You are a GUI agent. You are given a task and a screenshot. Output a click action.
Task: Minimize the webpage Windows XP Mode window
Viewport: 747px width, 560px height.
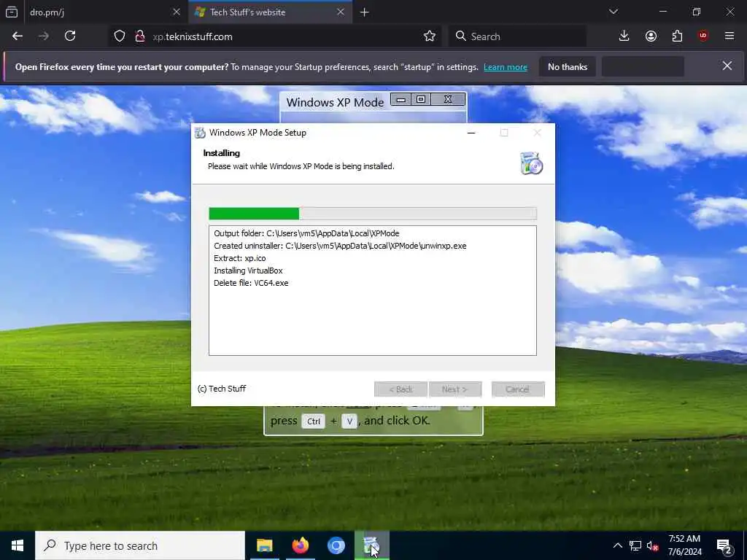pyautogui.click(x=401, y=99)
